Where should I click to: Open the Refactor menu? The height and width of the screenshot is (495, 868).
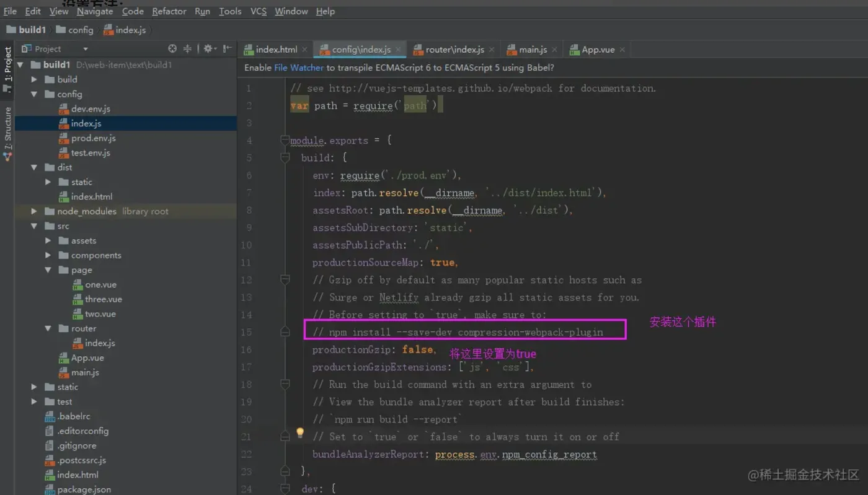click(169, 11)
